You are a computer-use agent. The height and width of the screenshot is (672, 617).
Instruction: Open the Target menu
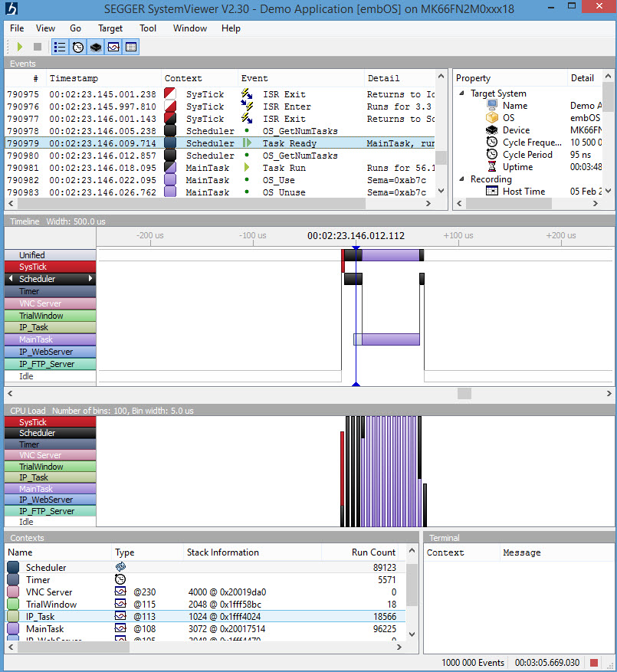tap(110, 28)
